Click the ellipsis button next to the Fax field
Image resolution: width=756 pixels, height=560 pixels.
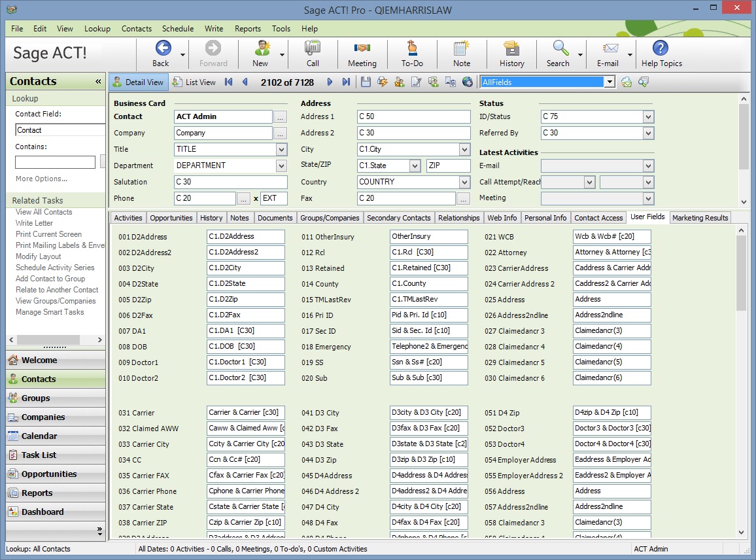463,199
